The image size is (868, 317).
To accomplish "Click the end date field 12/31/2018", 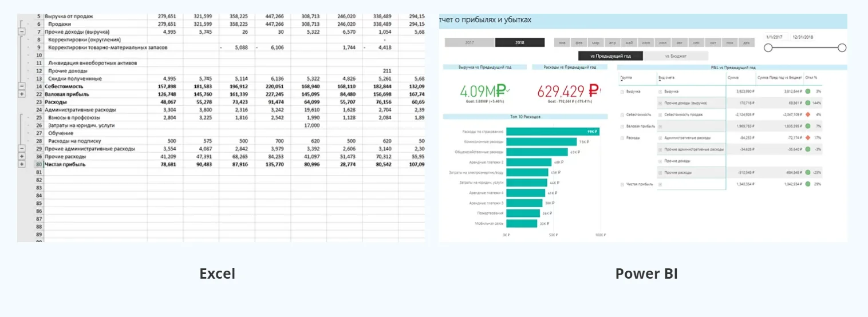I will tap(803, 37).
